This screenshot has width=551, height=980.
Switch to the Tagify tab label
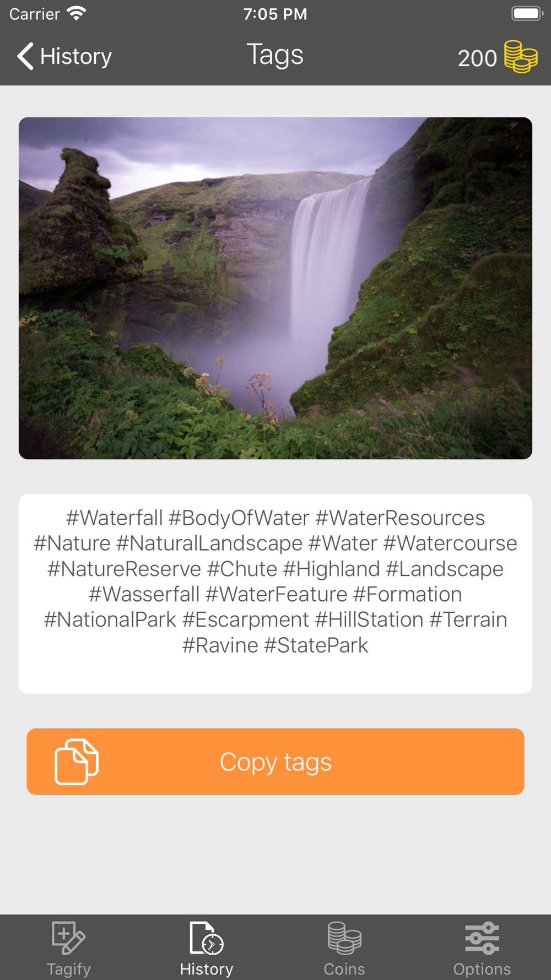[x=68, y=969]
